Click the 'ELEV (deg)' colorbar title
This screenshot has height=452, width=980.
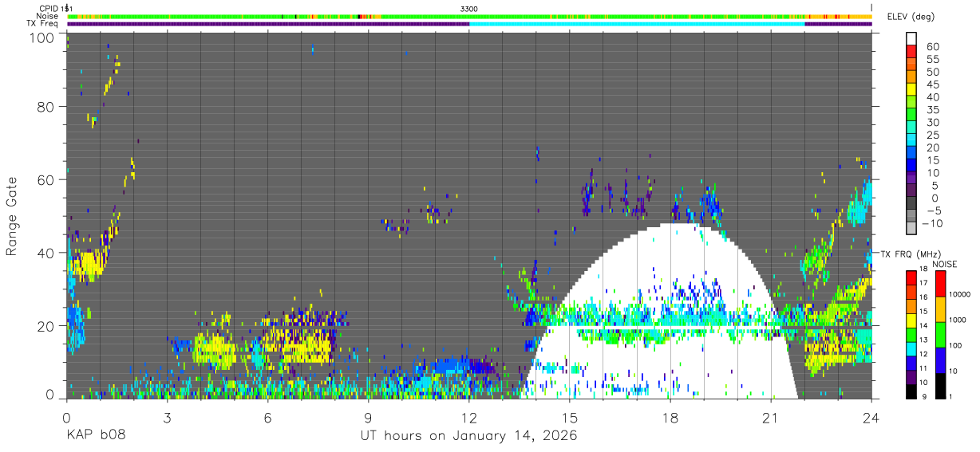click(x=912, y=16)
